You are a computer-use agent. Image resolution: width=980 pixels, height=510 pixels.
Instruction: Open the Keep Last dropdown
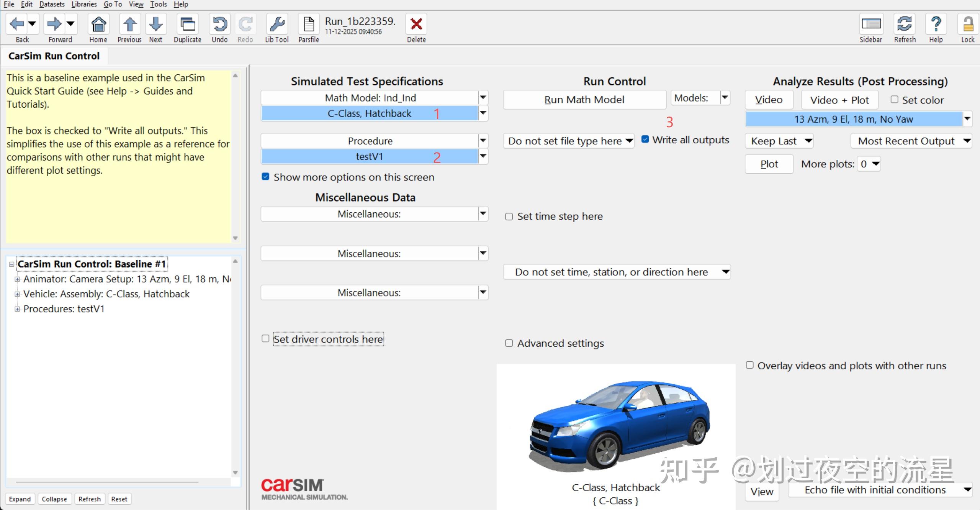pyautogui.click(x=779, y=141)
